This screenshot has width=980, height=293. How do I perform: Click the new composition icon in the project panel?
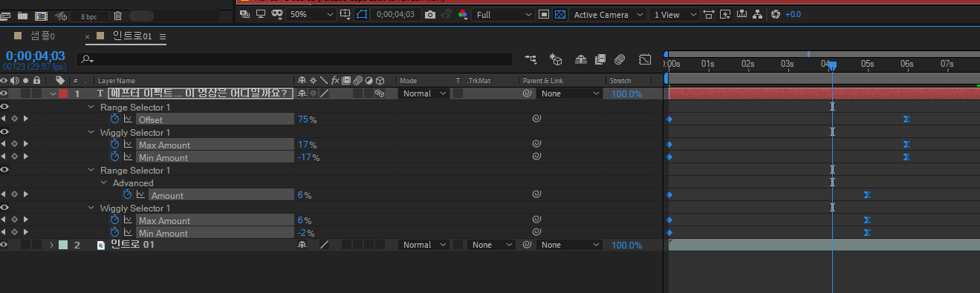click(42, 16)
